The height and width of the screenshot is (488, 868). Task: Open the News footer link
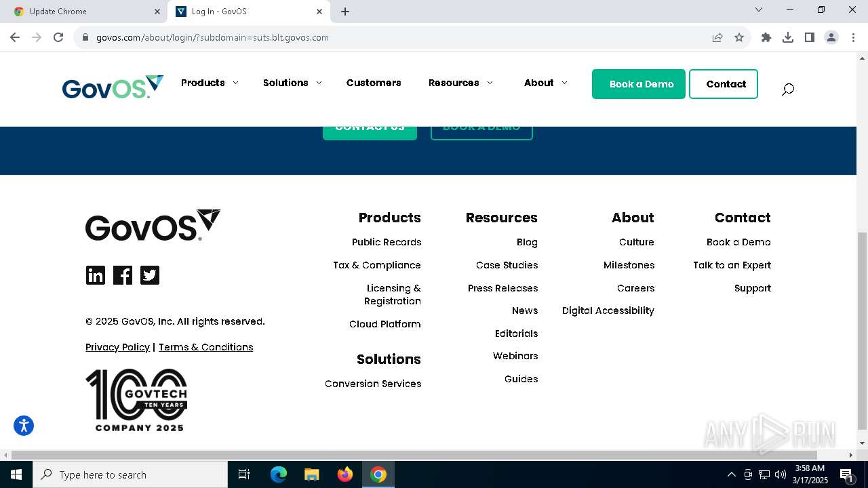pos(525,310)
